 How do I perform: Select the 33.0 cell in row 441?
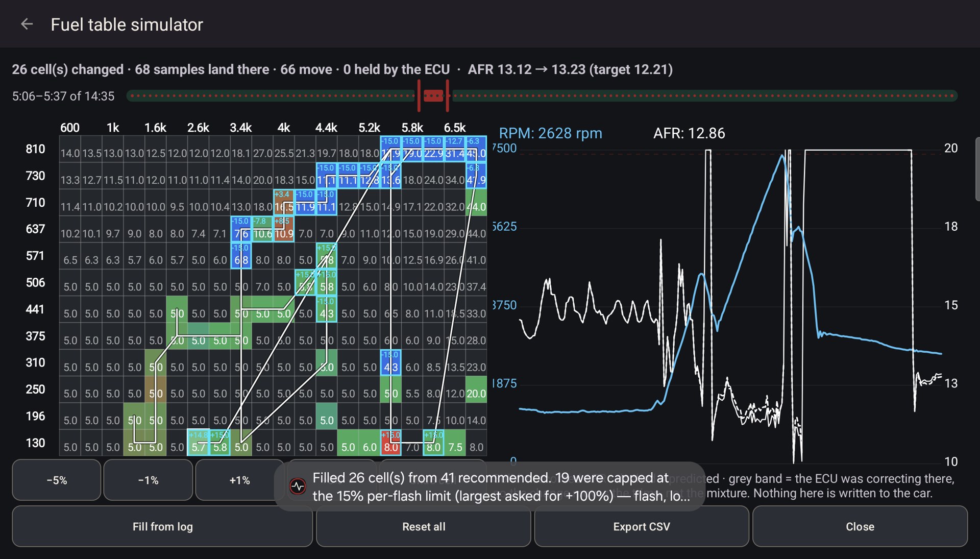476,309
